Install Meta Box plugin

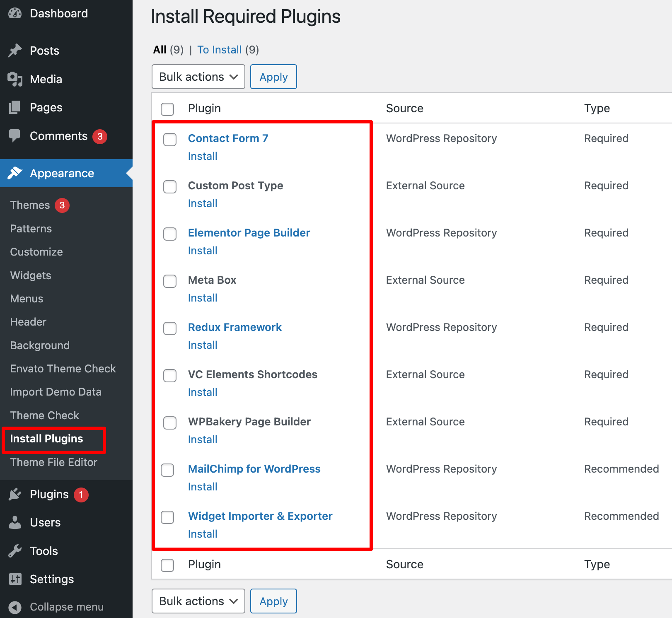[203, 298]
